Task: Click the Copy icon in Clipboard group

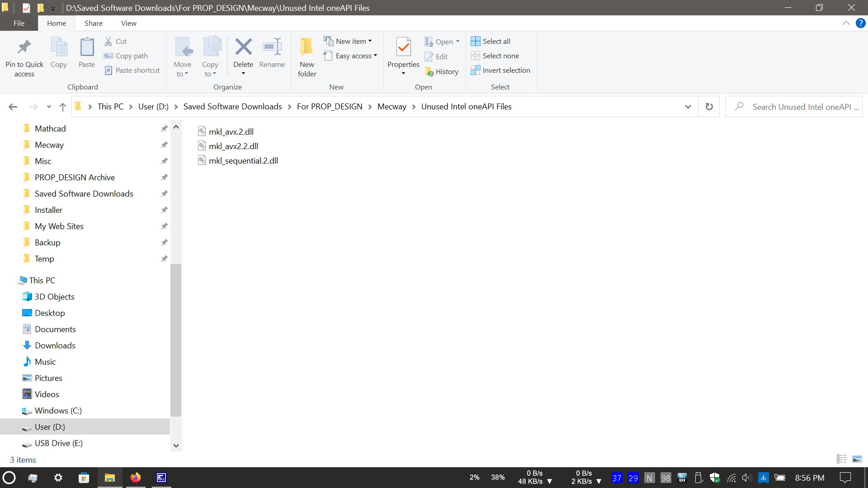Action: 59,47
